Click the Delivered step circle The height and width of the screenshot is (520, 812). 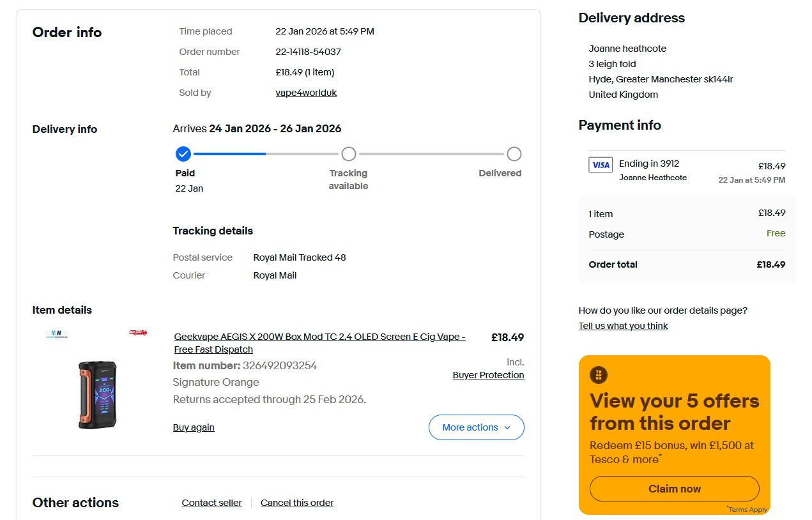click(x=514, y=154)
